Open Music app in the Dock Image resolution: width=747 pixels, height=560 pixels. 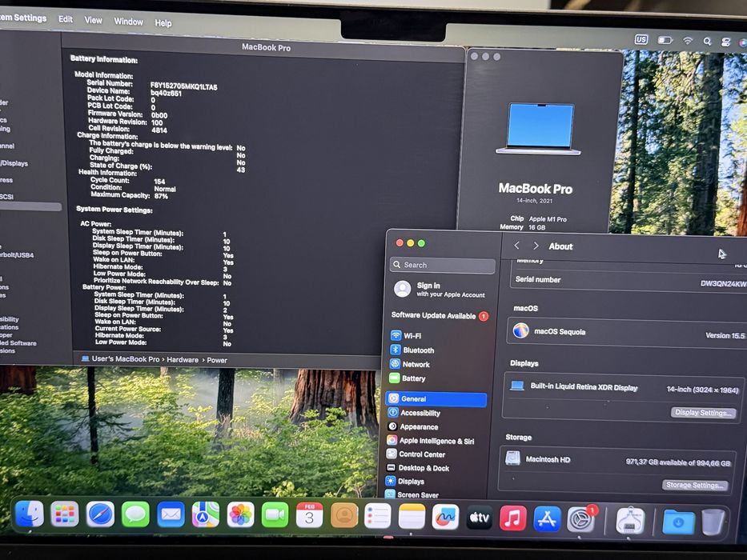click(x=512, y=518)
